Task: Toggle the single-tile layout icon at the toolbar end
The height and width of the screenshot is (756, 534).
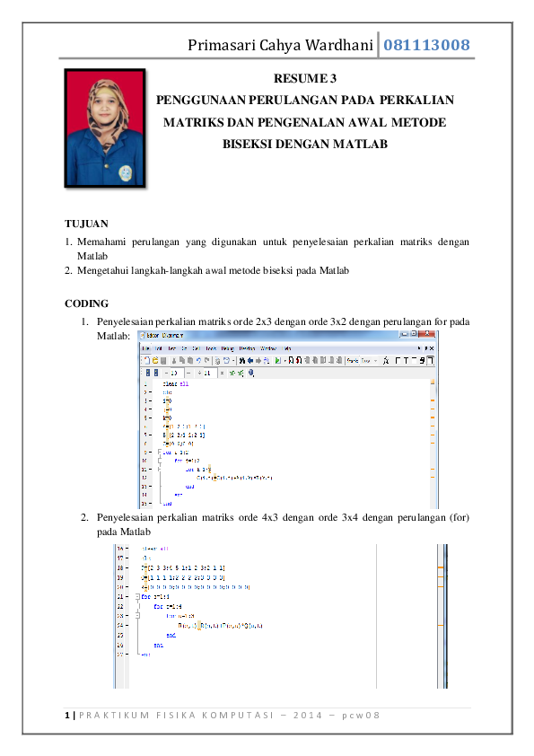Action: (x=430, y=360)
